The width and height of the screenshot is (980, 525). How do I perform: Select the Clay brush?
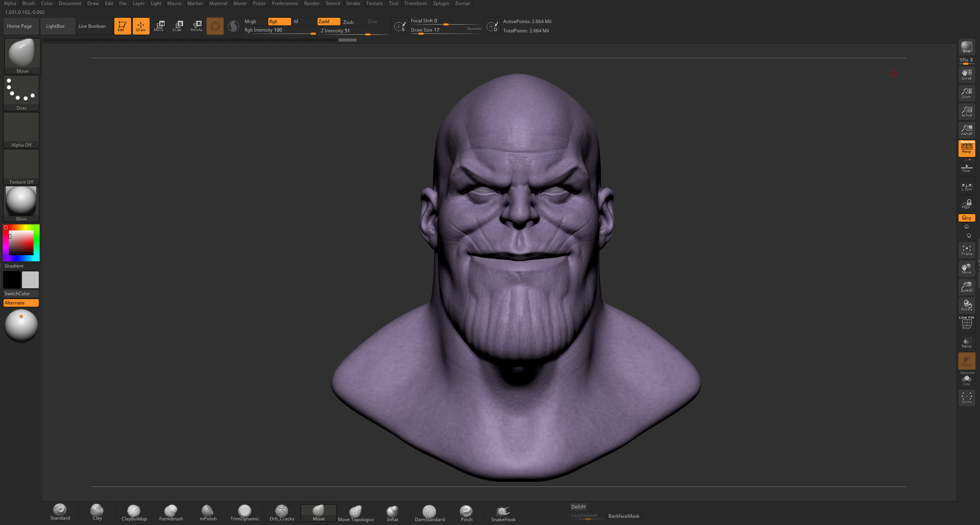pyautogui.click(x=97, y=513)
